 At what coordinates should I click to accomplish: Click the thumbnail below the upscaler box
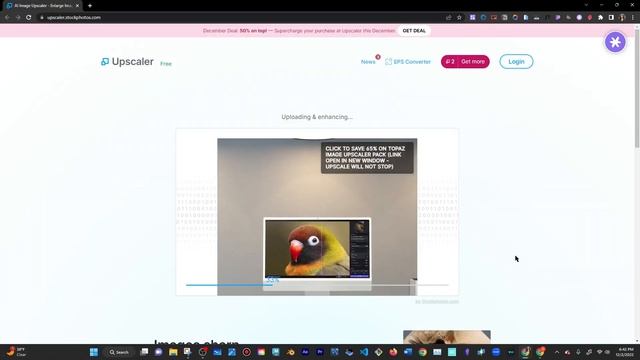click(x=447, y=337)
